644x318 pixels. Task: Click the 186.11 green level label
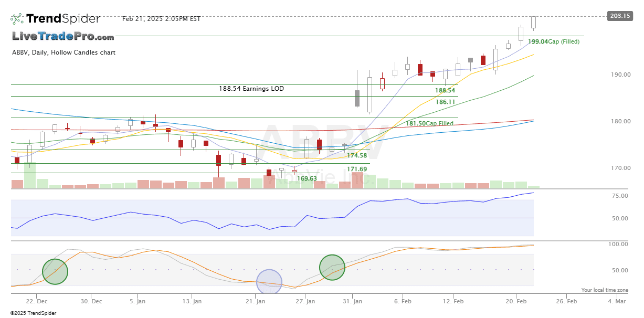pos(446,102)
